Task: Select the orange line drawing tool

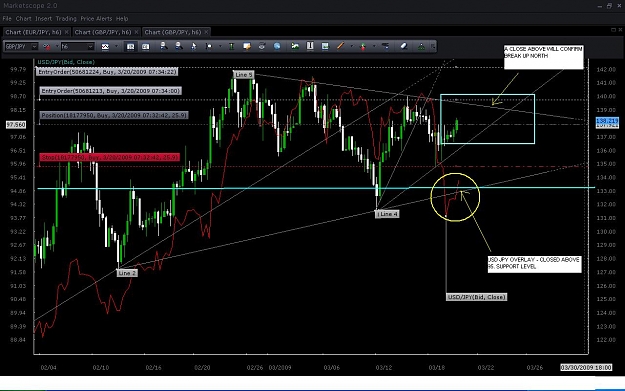Action: [x=340, y=47]
